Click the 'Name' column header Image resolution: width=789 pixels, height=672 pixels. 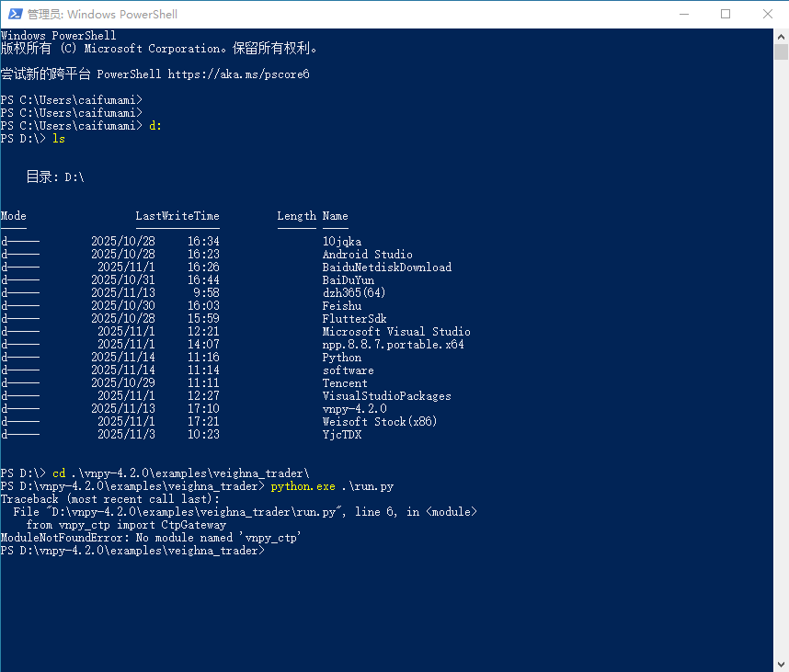point(335,216)
